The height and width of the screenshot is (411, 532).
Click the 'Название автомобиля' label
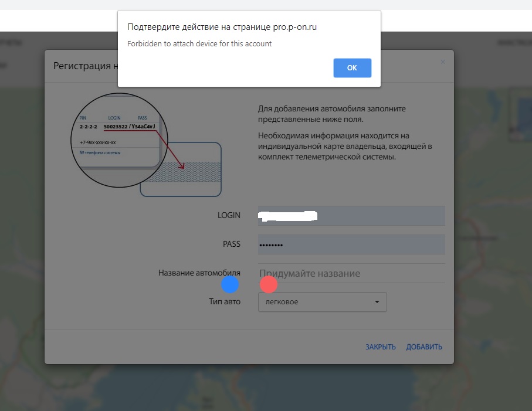199,273
